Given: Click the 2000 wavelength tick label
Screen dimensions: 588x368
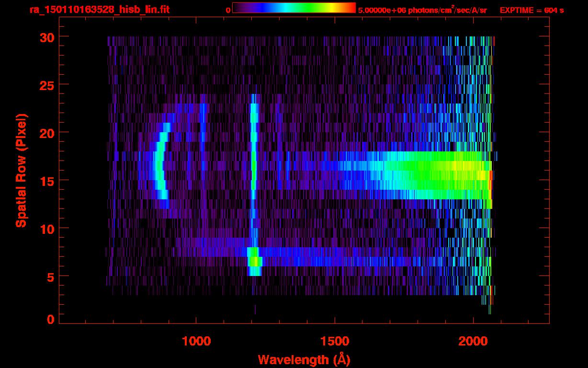Looking at the screenshot, I should pos(473,341).
